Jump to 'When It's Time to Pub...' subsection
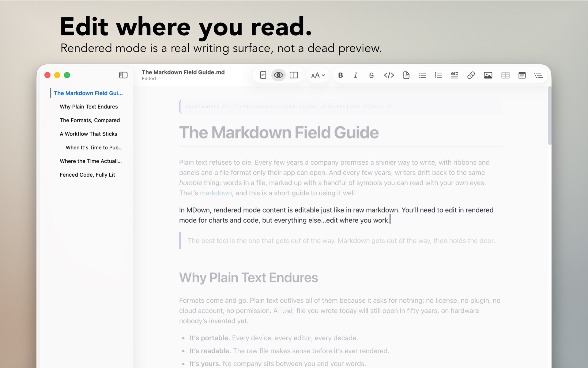 tap(94, 148)
